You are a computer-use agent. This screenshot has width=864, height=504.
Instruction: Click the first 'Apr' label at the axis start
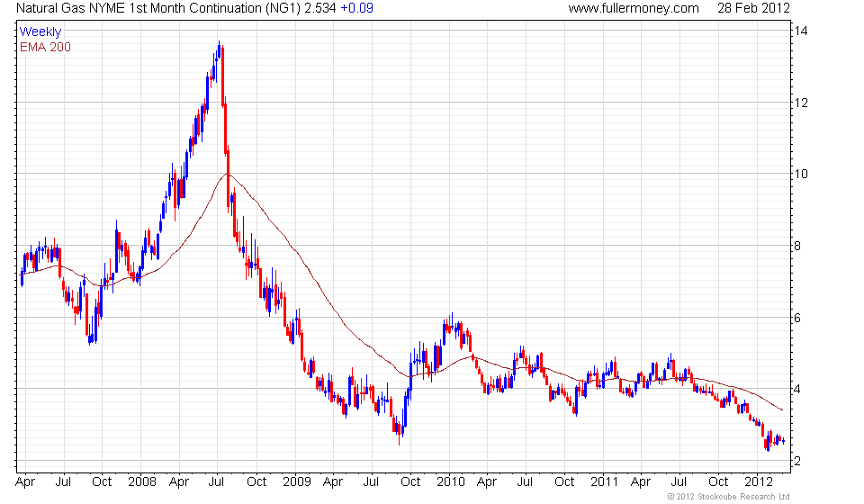click(x=25, y=482)
